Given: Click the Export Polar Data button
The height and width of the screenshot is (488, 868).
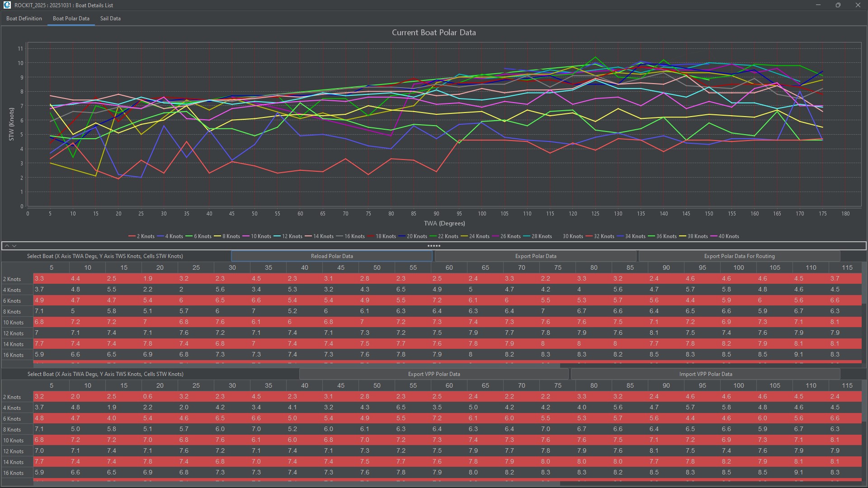Looking at the screenshot, I should pyautogui.click(x=535, y=256).
